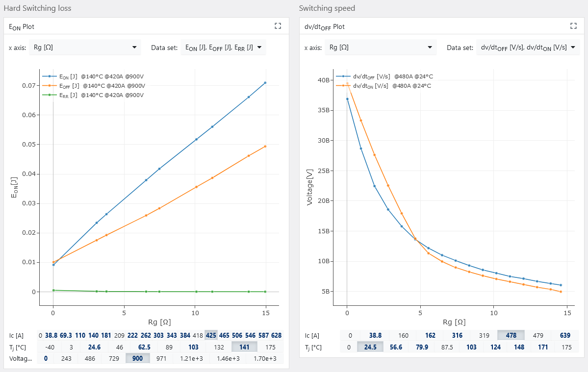Select Ic value 38.8 in the loss panel
This screenshot has width=588, height=372.
(51, 336)
